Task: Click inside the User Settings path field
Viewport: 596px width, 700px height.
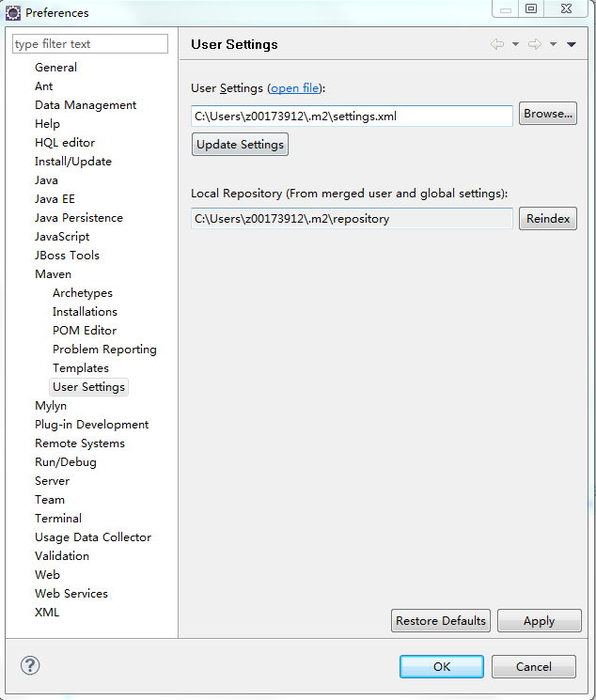Action: [352, 116]
